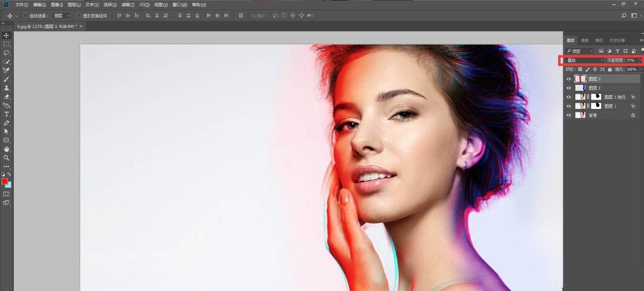The width and height of the screenshot is (644, 291).
Task: Select the Move tool in the toolbox
Action: tap(6, 36)
